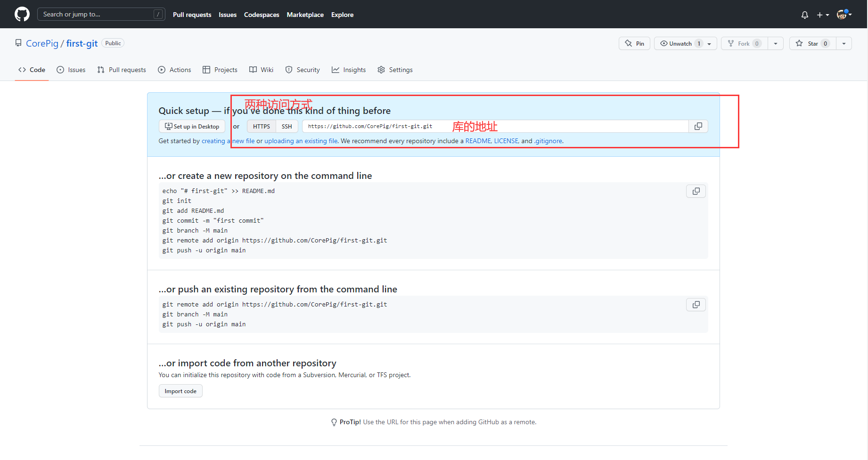Open the .gitignore link
The image size is (868, 460).
(548, 141)
